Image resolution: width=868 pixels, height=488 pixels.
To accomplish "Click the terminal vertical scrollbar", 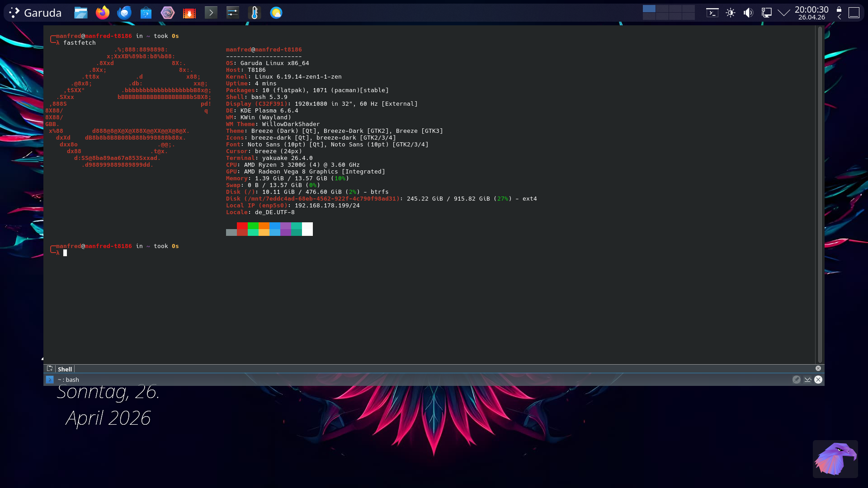I will coord(820,194).
